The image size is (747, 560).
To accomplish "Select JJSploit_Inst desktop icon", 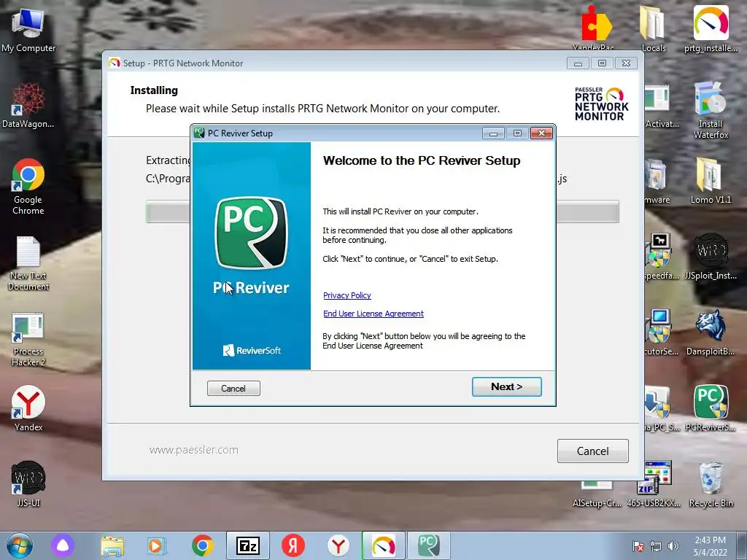I will coord(711,256).
